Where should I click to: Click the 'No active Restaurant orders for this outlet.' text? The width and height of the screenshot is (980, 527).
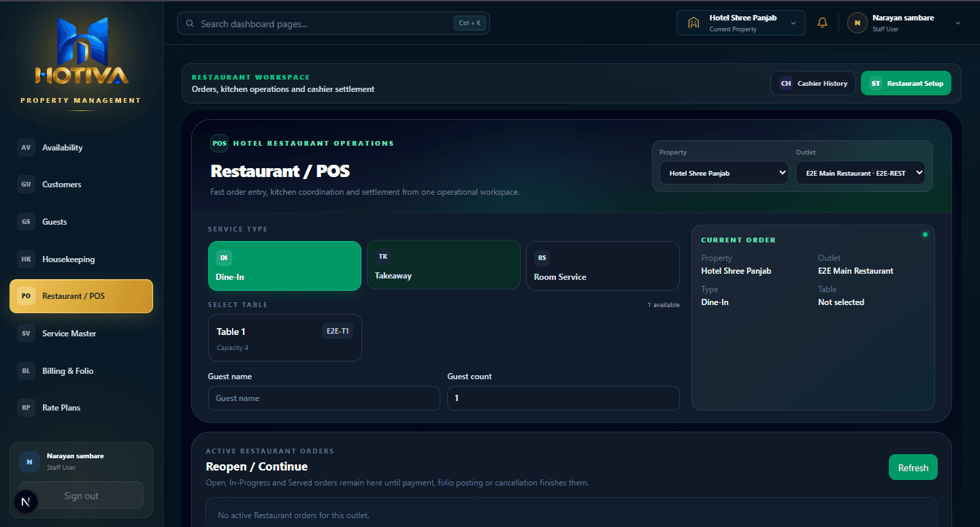[x=293, y=515]
